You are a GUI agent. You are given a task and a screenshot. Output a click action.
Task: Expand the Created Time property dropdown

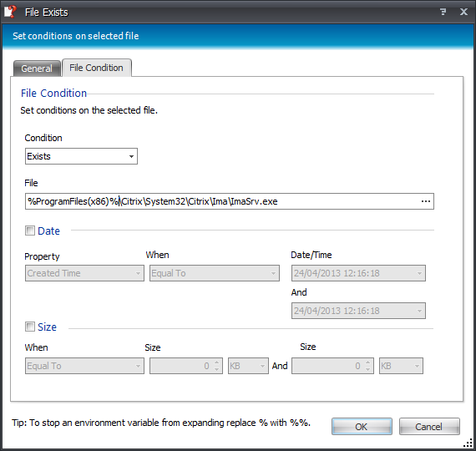point(84,273)
